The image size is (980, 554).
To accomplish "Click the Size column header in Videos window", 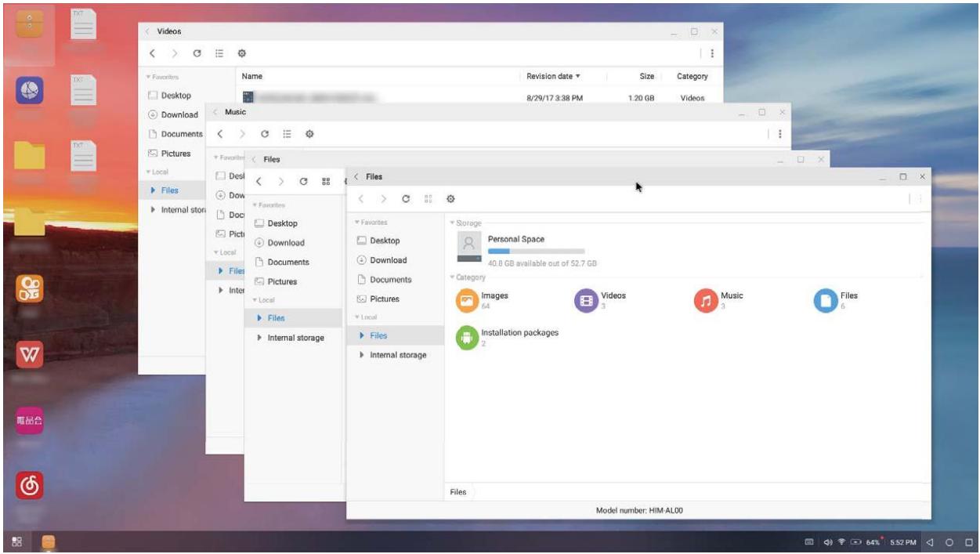I will coord(646,77).
